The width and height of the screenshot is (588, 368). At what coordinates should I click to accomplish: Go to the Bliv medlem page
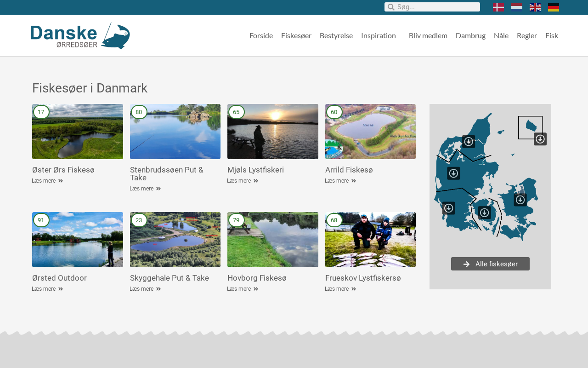428,35
